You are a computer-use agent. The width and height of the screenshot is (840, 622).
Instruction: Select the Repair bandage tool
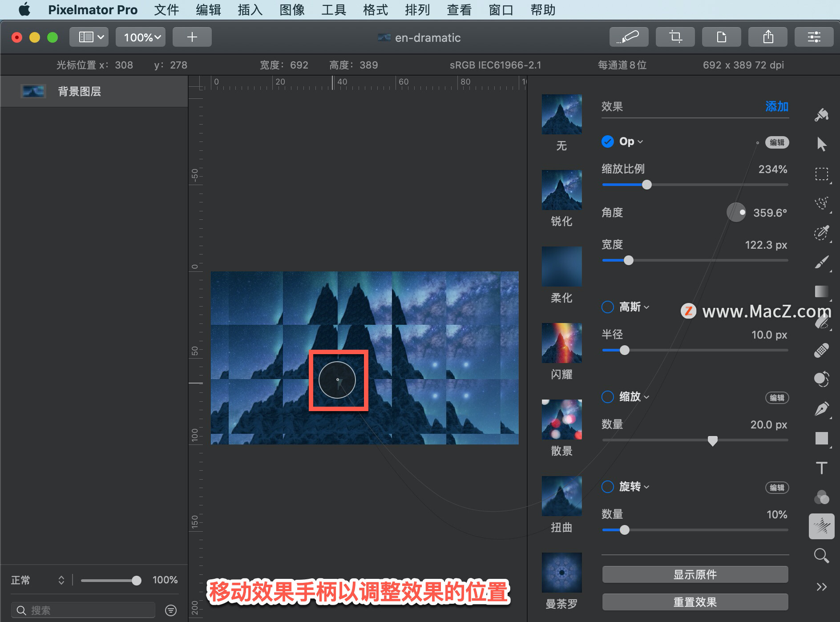click(x=821, y=350)
